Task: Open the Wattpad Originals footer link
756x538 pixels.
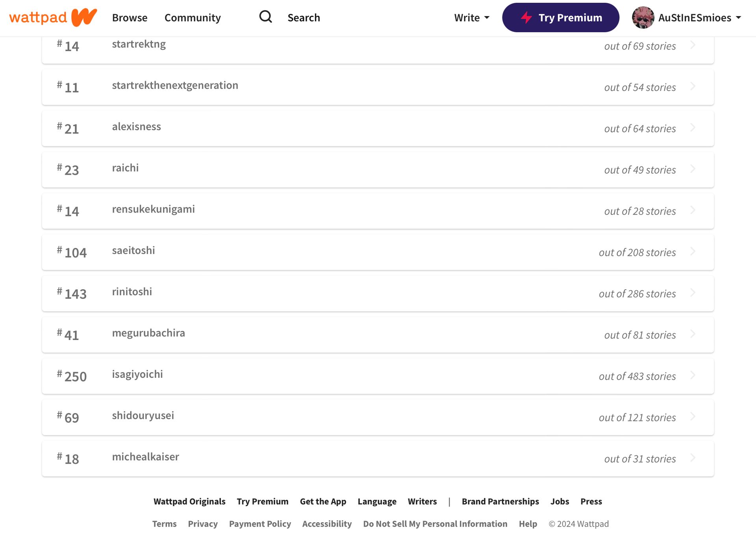Action: 189,501
